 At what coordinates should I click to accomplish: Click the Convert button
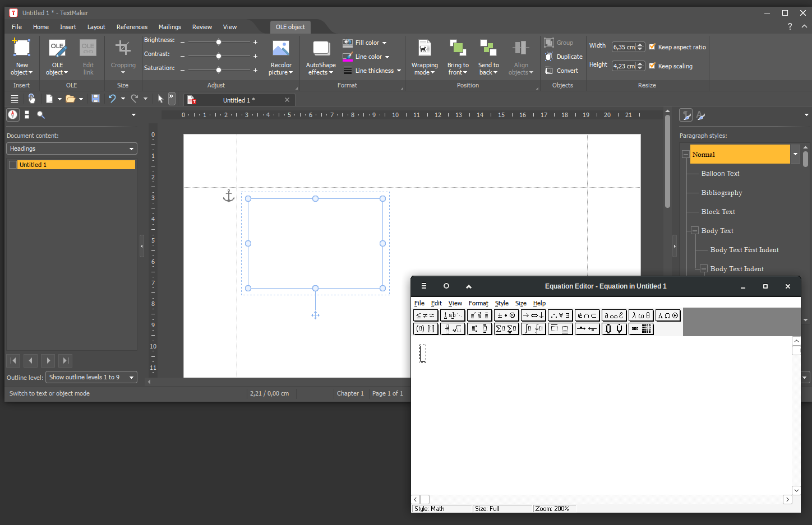point(561,71)
